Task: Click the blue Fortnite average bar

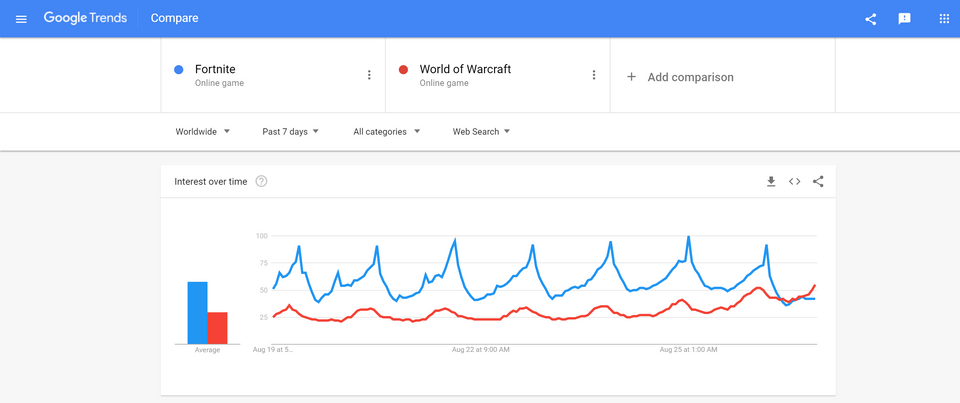Action: [x=197, y=312]
